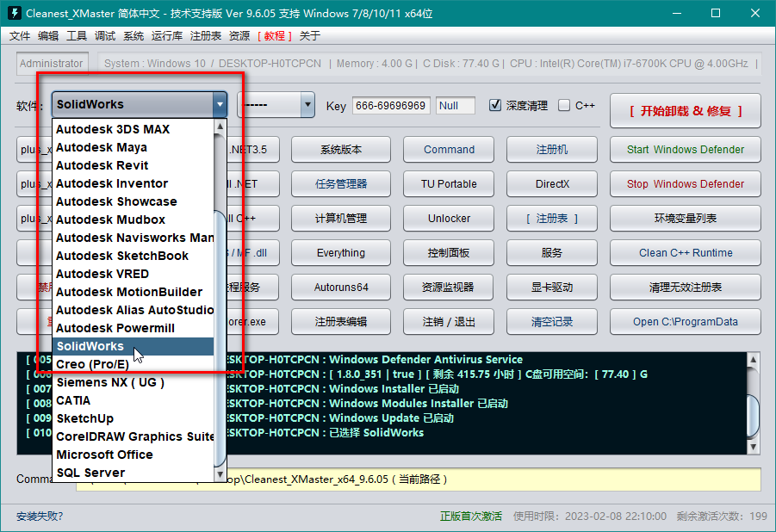Select Autodesk Powermill in the list
Image resolution: width=776 pixels, height=532 pixels.
click(133, 328)
